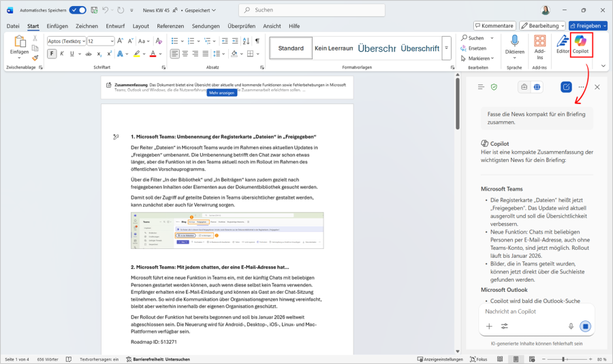
Task: Switch to the Einfügen tab
Action: 57,26
